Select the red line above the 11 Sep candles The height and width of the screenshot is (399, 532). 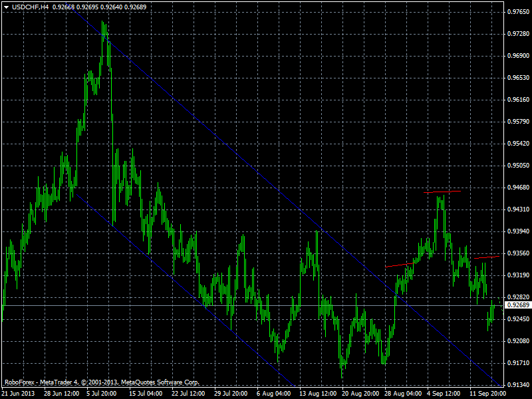(487, 257)
